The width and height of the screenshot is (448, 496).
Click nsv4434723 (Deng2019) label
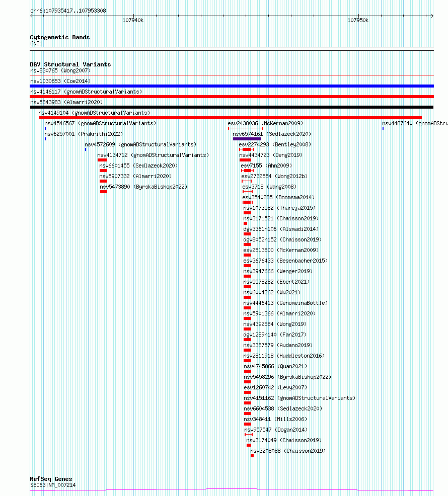click(x=271, y=155)
